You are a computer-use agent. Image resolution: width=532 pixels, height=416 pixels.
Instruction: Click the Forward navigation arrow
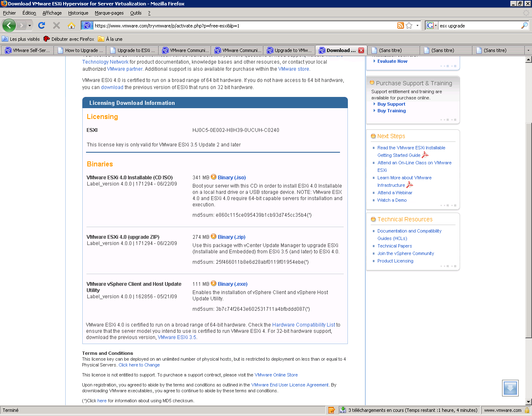21,26
